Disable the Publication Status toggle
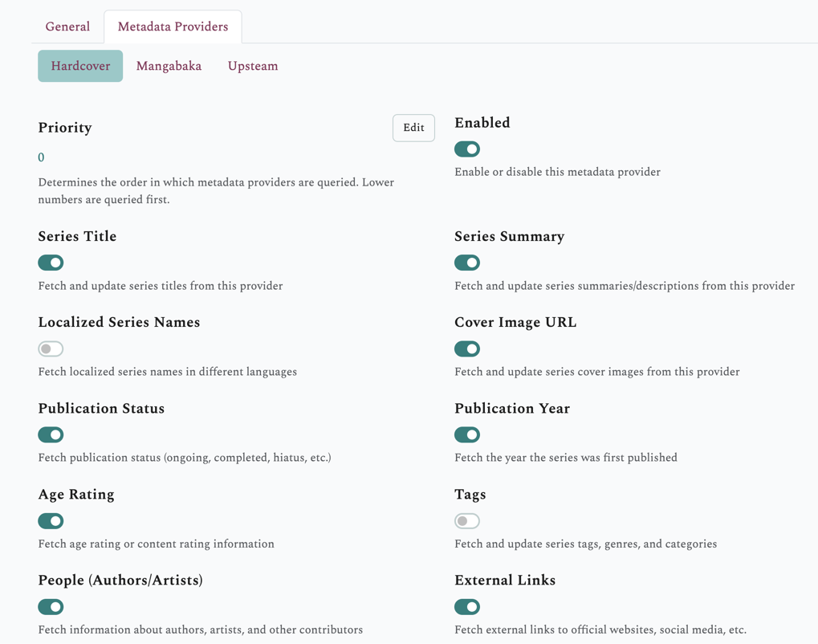Image resolution: width=818 pixels, height=644 pixels. coord(51,434)
